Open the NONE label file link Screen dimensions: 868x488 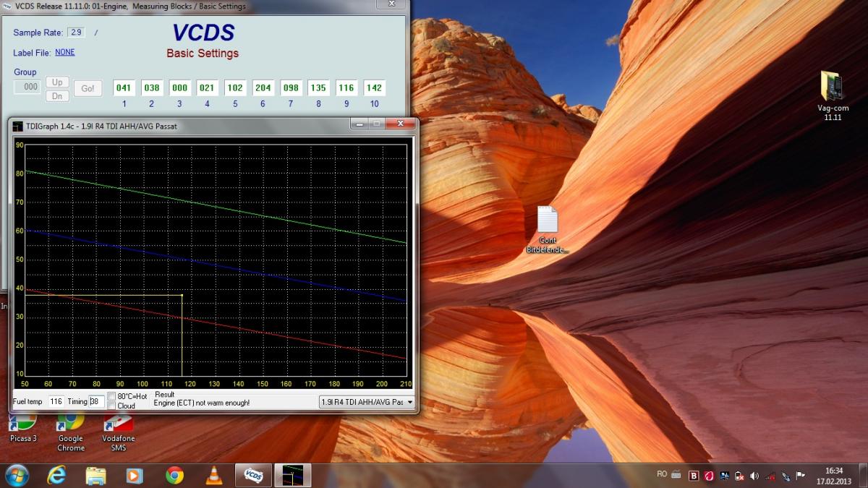tap(65, 53)
